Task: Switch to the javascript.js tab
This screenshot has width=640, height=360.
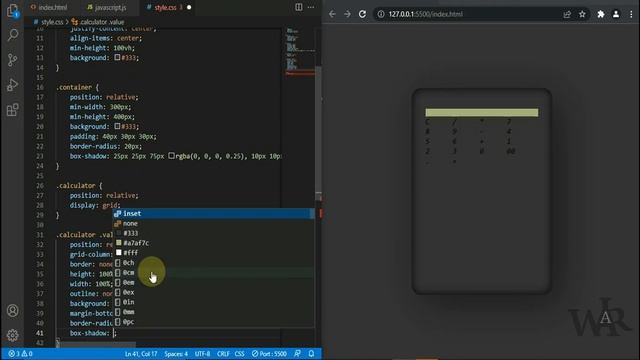Action: (x=107, y=7)
